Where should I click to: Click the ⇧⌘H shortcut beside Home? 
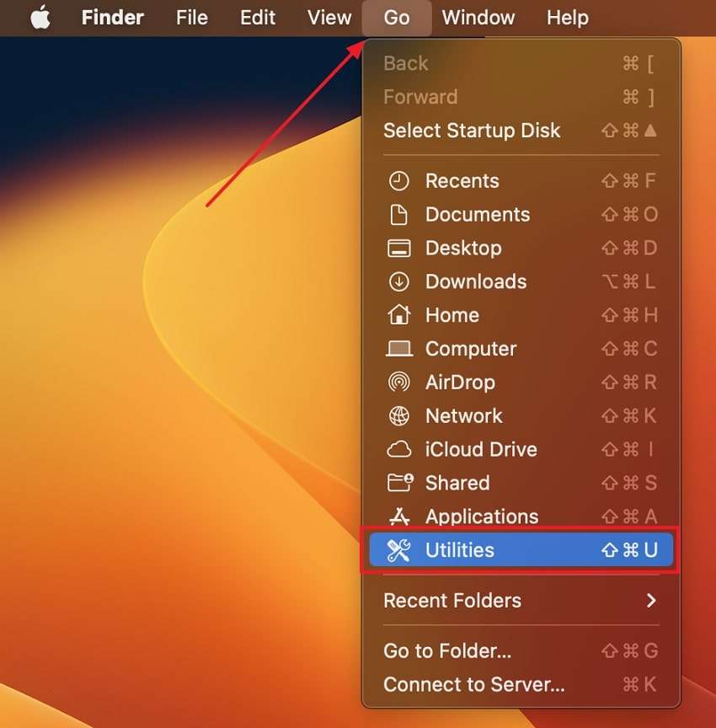(629, 315)
